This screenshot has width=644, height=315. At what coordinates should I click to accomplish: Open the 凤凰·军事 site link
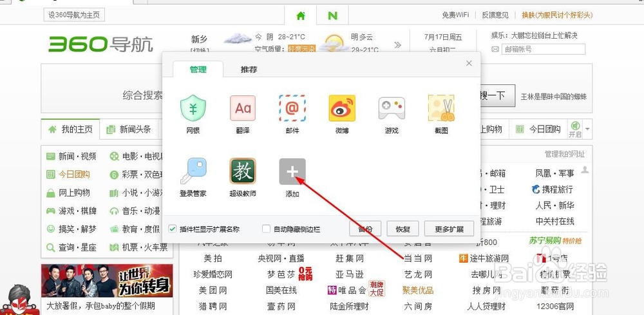click(554, 174)
